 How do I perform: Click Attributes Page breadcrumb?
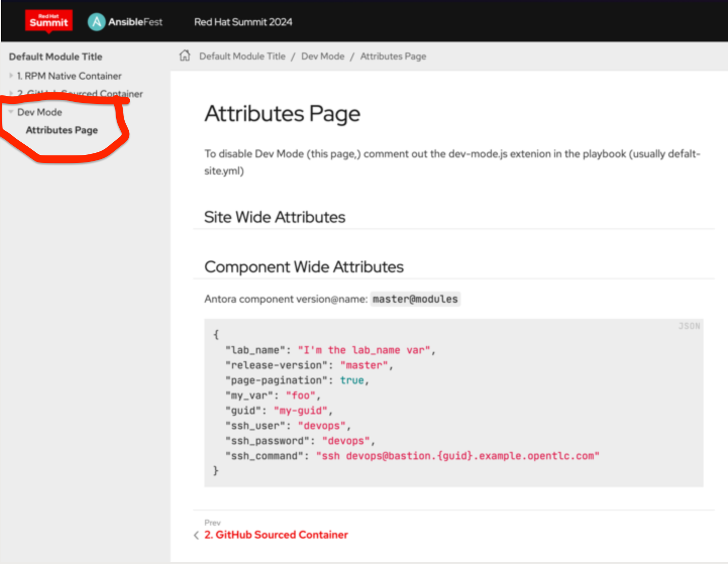[x=393, y=56]
